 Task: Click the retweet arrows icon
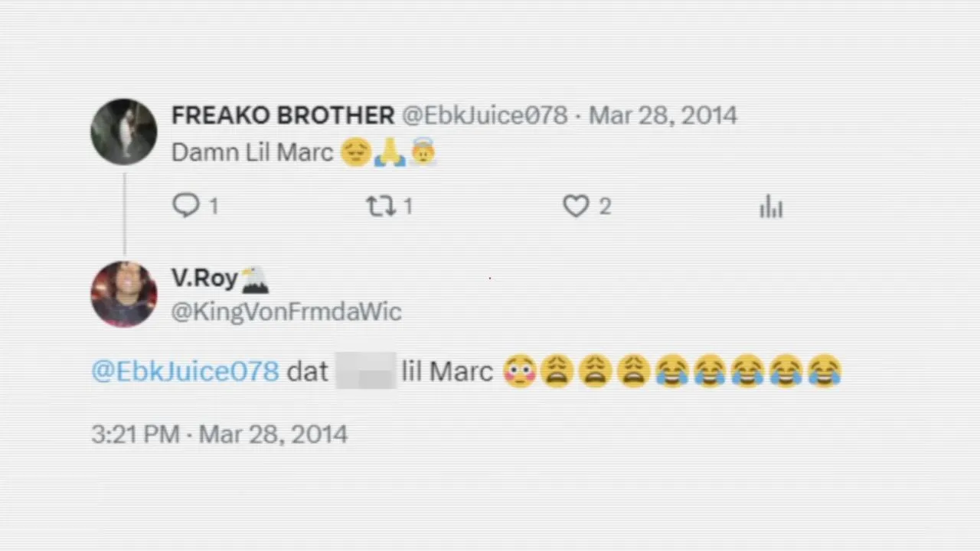coord(381,206)
